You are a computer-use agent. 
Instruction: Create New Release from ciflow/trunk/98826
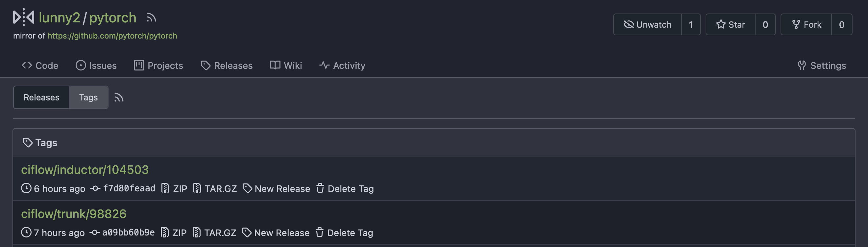click(x=276, y=233)
